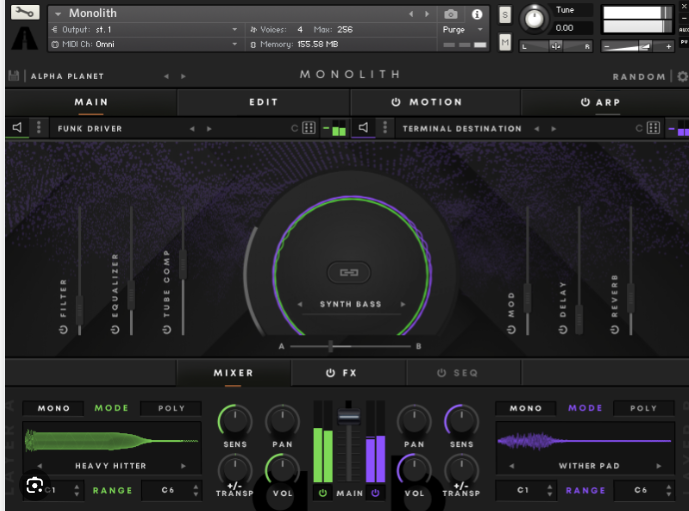The width and height of the screenshot is (689, 511).
Task: Toggle green layer A power in mixer
Action: click(323, 493)
